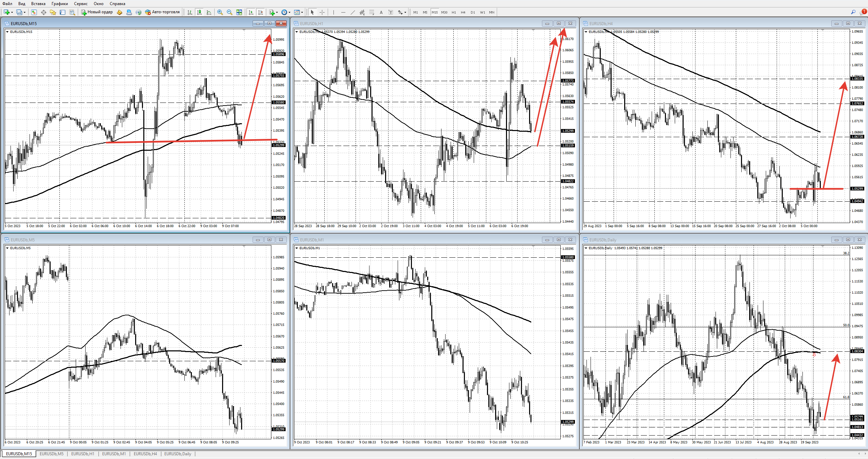
Task: Switch to EURUSDb,Daily tab
Action: point(178,454)
